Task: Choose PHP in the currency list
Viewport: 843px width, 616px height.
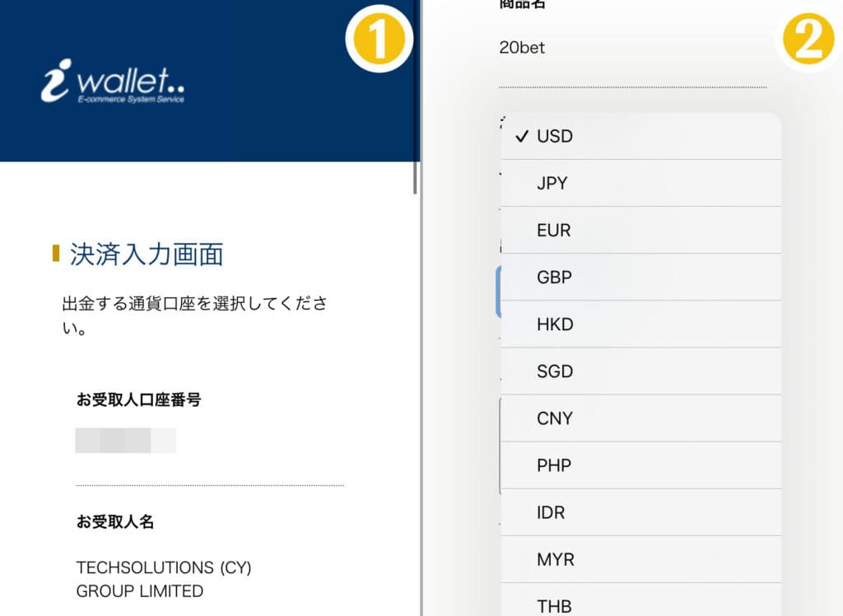Action: (640, 465)
